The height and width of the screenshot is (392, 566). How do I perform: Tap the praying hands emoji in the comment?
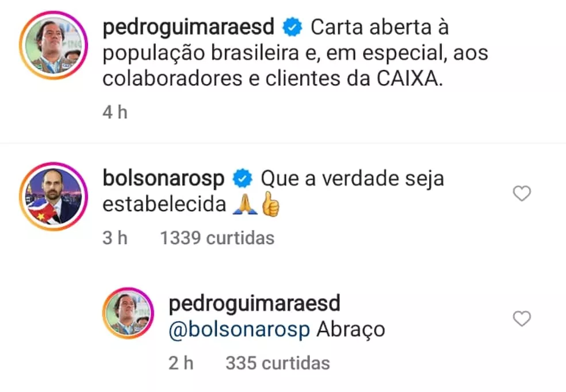[245, 204]
